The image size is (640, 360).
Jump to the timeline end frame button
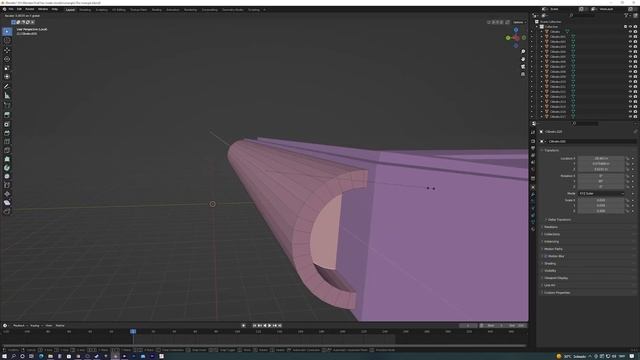(280, 326)
